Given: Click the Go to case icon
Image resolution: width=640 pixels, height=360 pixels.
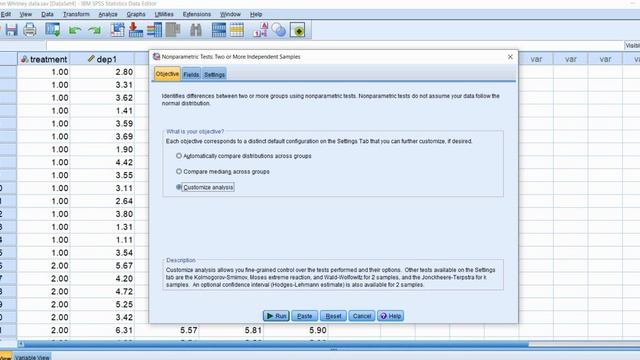Looking at the screenshot, I should tap(118, 30).
